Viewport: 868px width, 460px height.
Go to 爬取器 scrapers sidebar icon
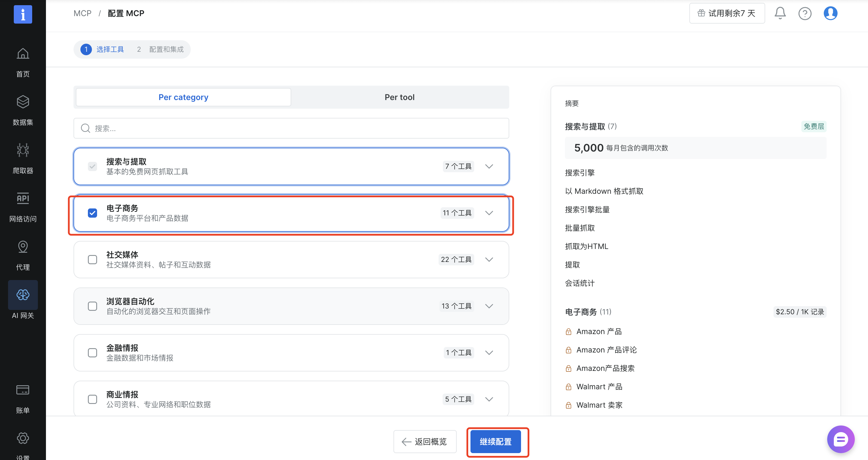(x=23, y=150)
